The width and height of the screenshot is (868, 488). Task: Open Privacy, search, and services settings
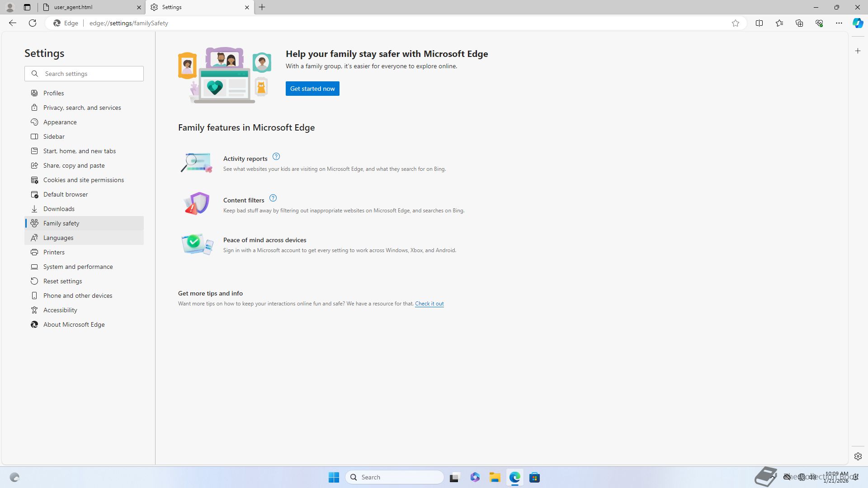pyautogui.click(x=82, y=108)
